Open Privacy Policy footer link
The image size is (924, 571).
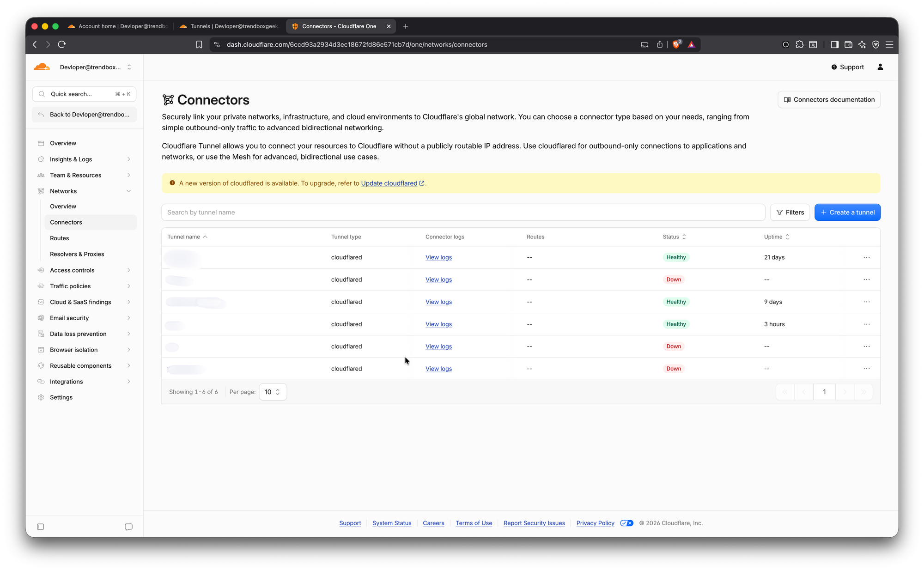(595, 523)
